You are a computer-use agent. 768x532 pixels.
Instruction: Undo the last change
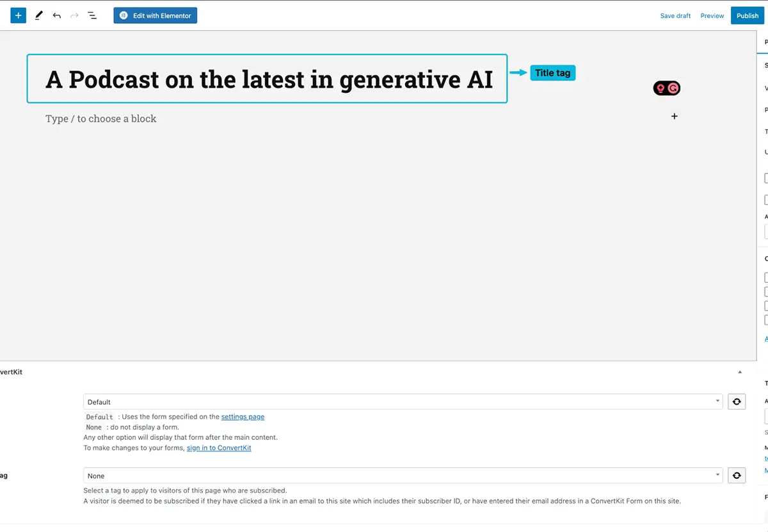point(56,15)
